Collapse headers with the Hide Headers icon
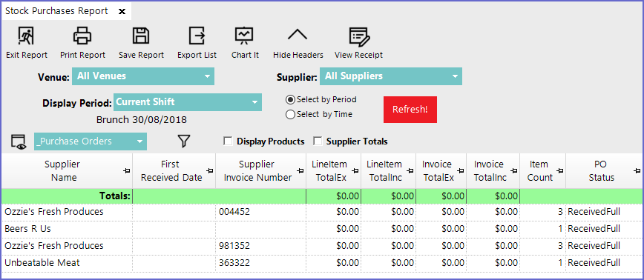Viewport: 644px width, 280px height. click(298, 35)
